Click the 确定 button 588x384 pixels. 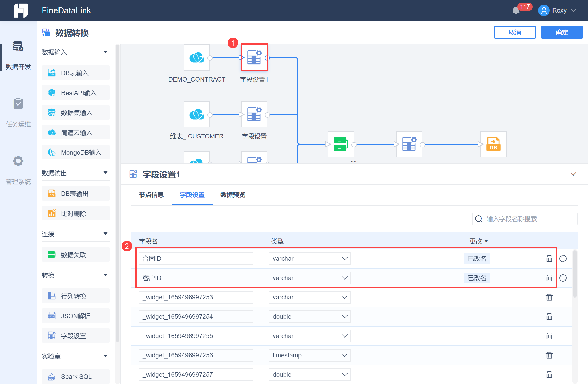tap(561, 32)
